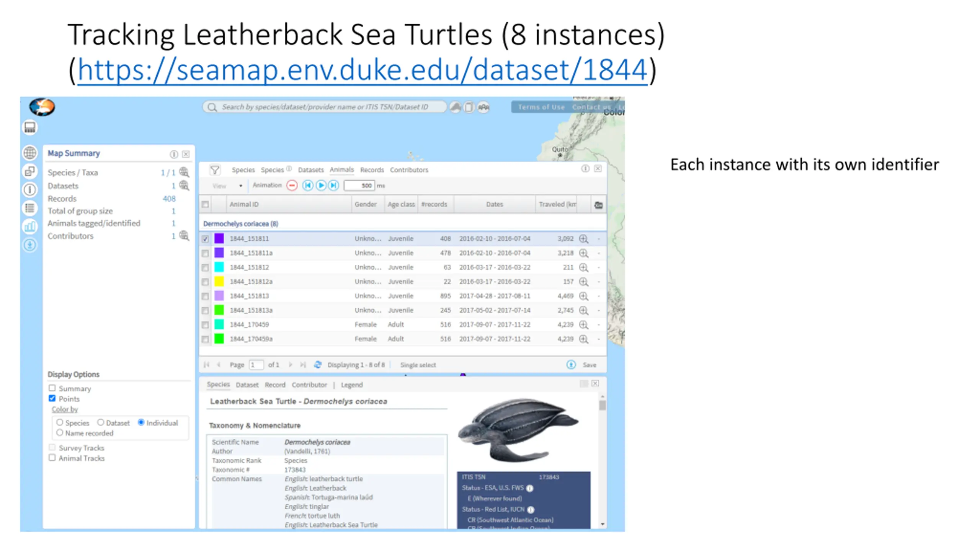Image resolution: width=980 pixels, height=551 pixels.
Task: Select Color by Species radio button
Action: click(x=59, y=422)
